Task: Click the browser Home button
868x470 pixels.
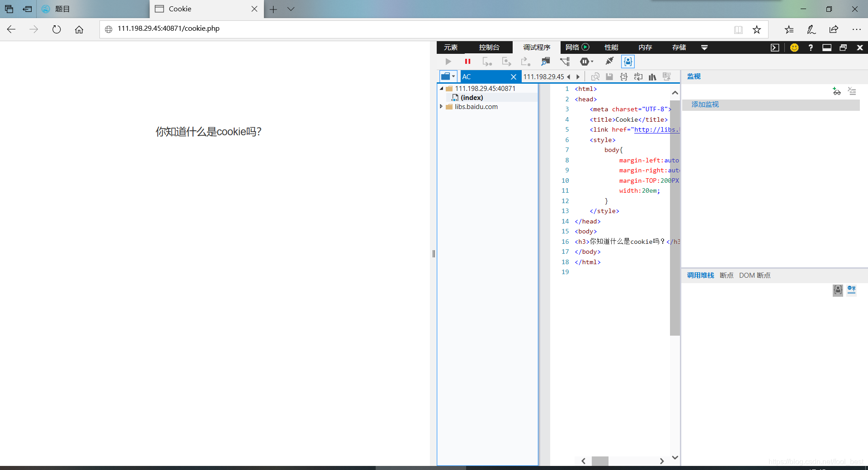Action: (x=79, y=29)
